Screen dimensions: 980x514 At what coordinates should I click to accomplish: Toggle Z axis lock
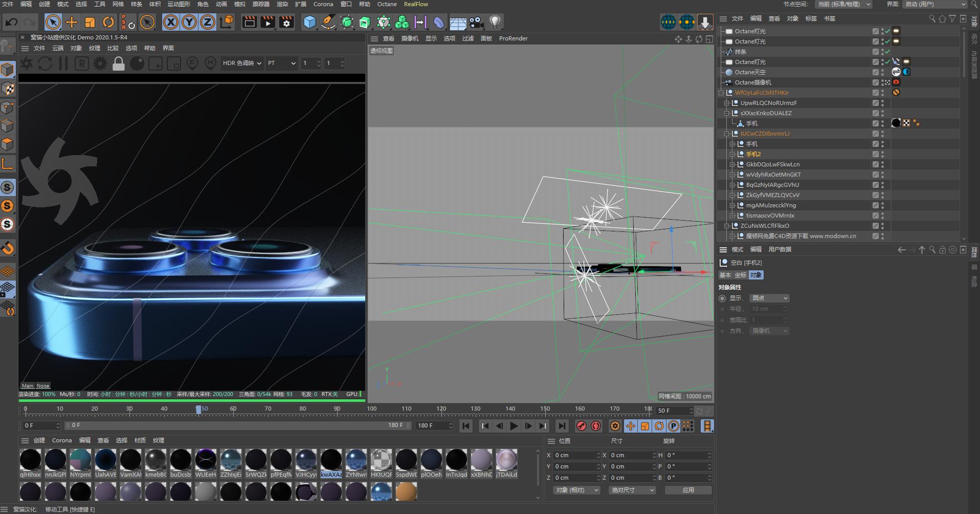point(208,22)
